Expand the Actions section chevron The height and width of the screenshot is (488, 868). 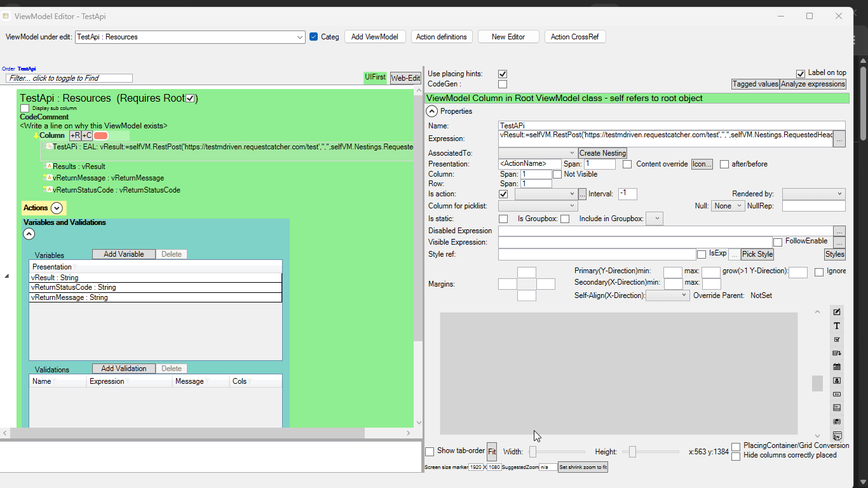click(57, 208)
